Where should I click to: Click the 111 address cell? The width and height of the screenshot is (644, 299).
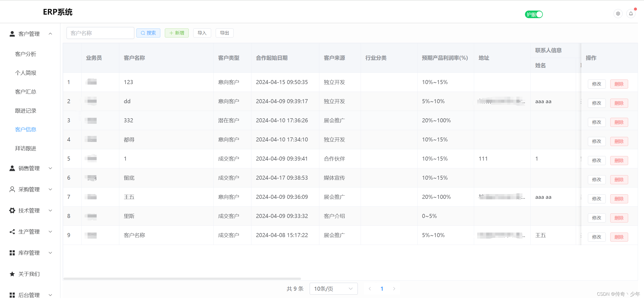point(483,159)
